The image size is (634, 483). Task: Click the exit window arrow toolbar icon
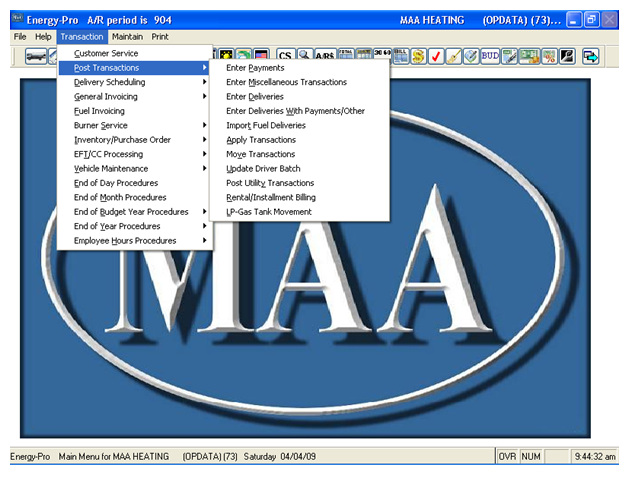590,56
